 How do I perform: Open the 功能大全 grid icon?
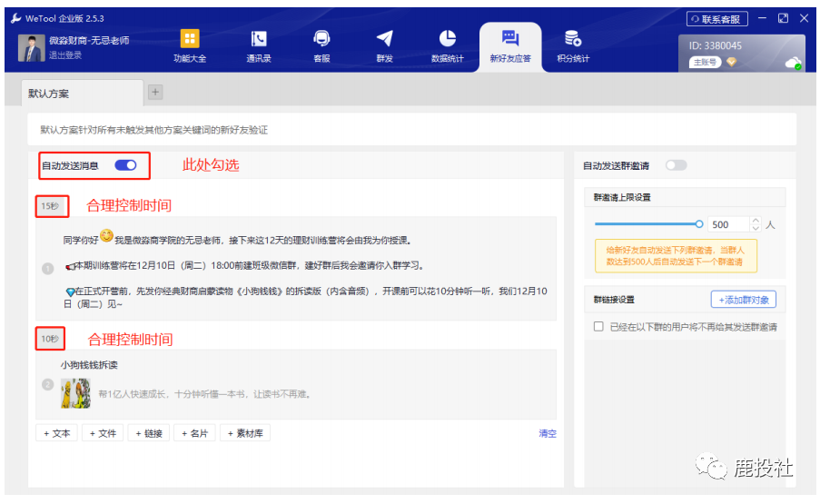[190, 38]
